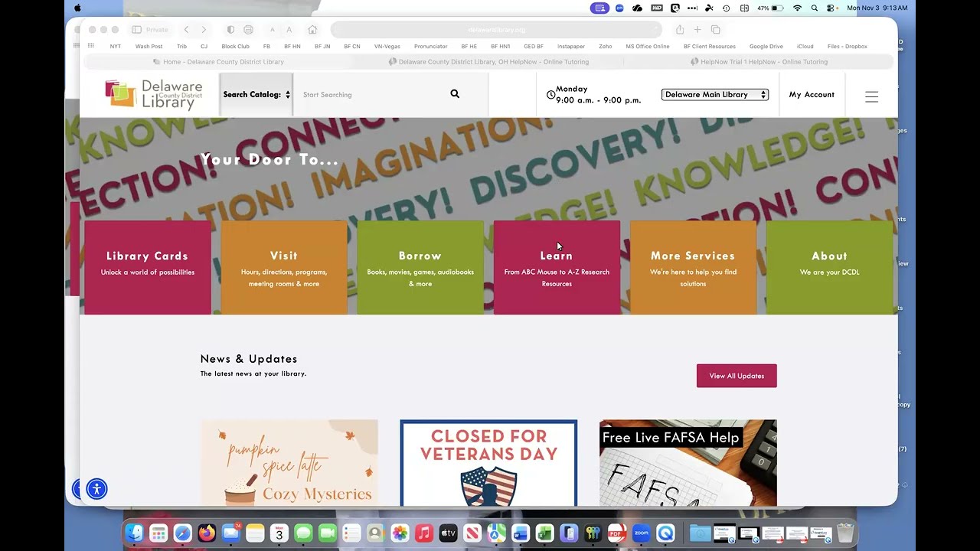Viewport: 980px width, 551px height.
Task: Open the Files - Dropbox bookmark
Action: pos(847,46)
